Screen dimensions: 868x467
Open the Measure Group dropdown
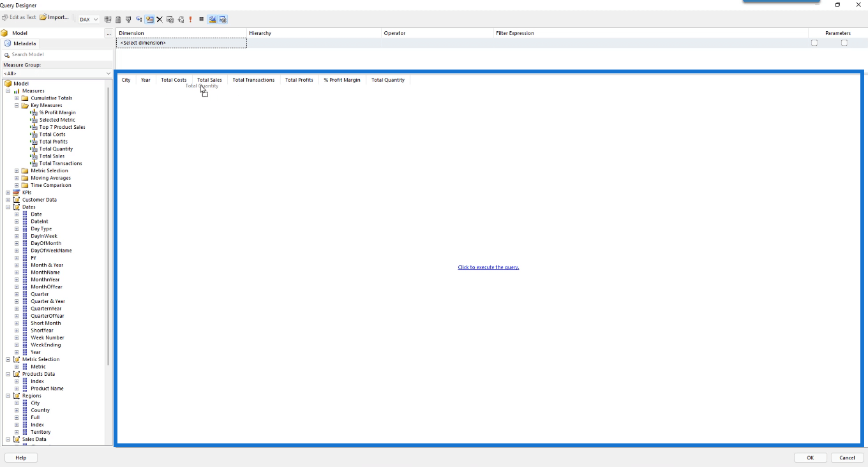pyautogui.click(x=56, y=73)
